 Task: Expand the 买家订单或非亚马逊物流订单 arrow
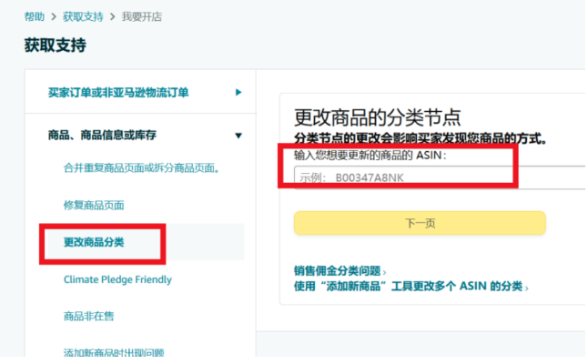[x=238, y=92]
